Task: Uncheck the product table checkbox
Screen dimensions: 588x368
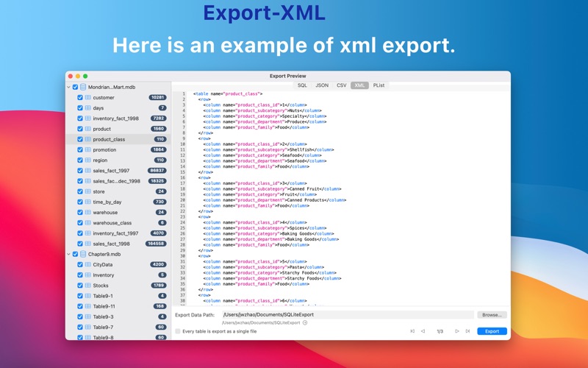Action: 80,129
